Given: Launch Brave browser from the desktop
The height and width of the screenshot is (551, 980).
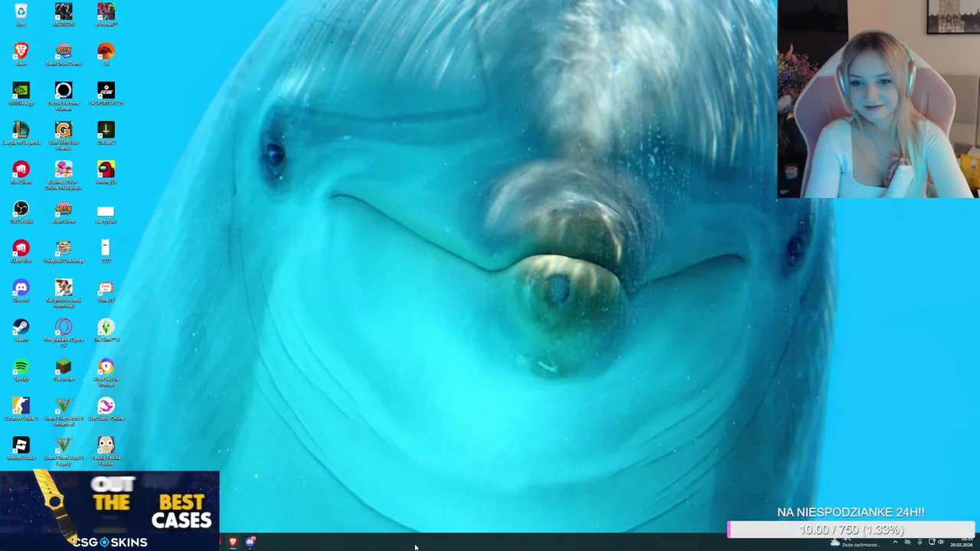Looking at the screenshot, I should [x=21, y=54].
